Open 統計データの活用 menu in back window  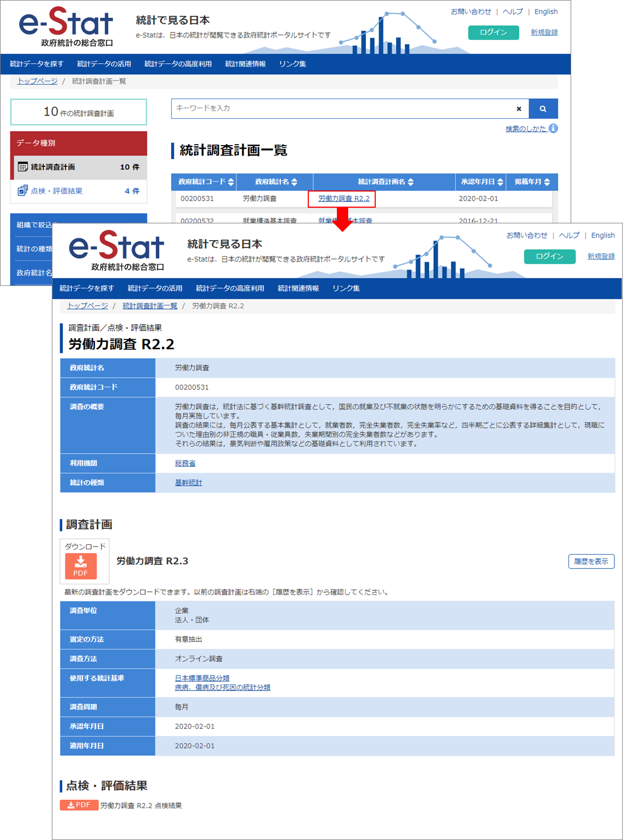tap(104, 64)
